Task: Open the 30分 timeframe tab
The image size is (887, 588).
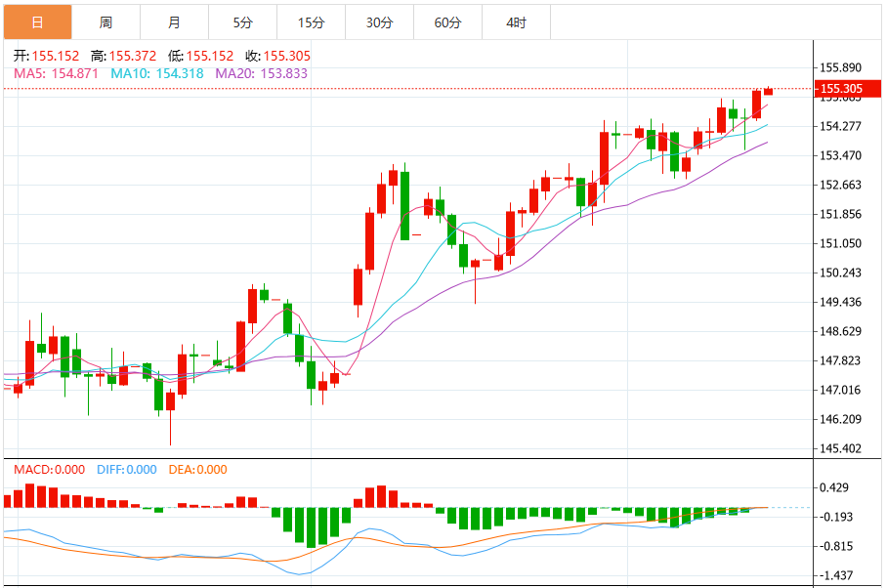Action: point(380,22)
